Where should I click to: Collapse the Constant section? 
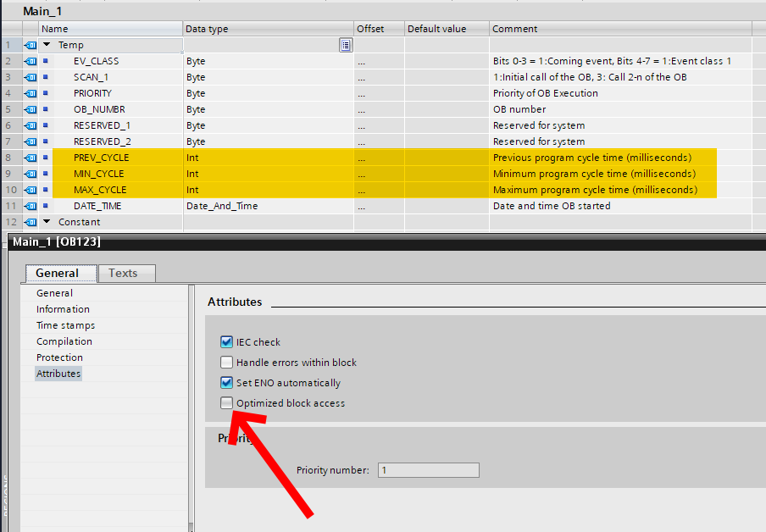[47, 222]
